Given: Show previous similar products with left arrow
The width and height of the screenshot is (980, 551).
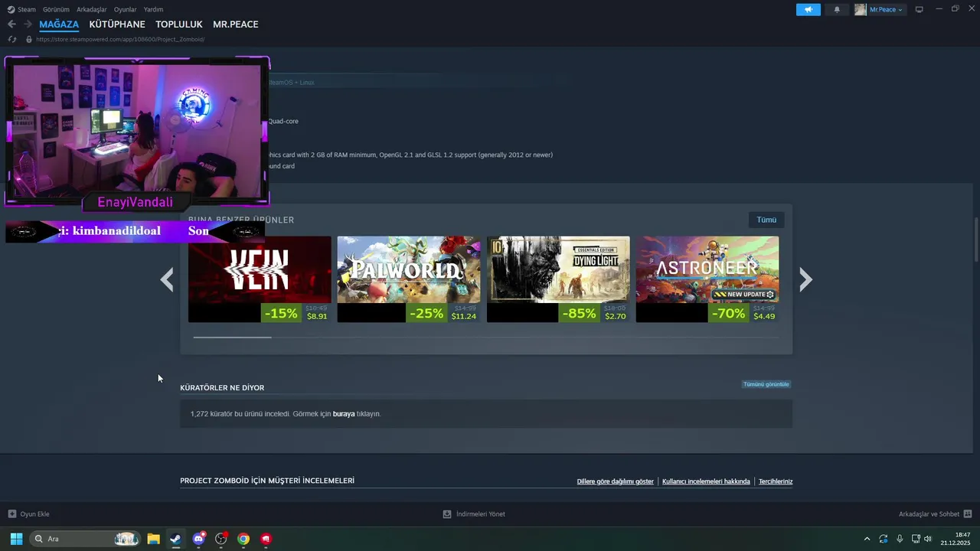Looking at the screenshot, I should (x=167, y=279).
